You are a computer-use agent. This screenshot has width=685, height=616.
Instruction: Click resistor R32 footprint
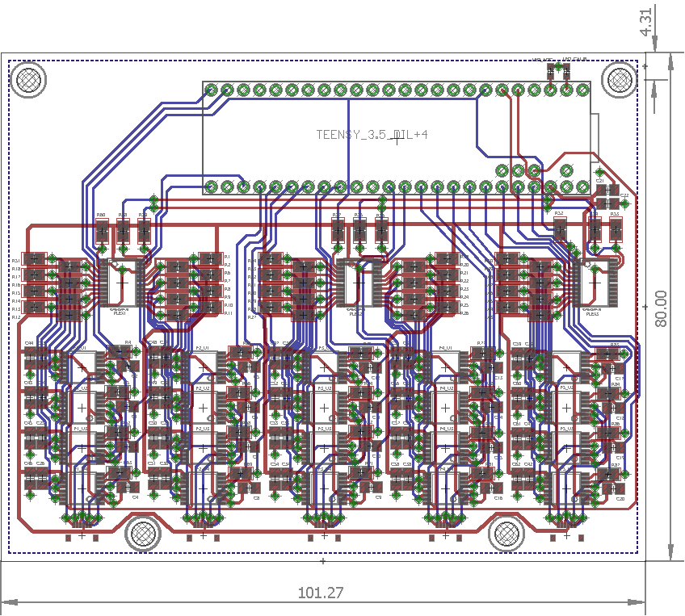point(560,230)
